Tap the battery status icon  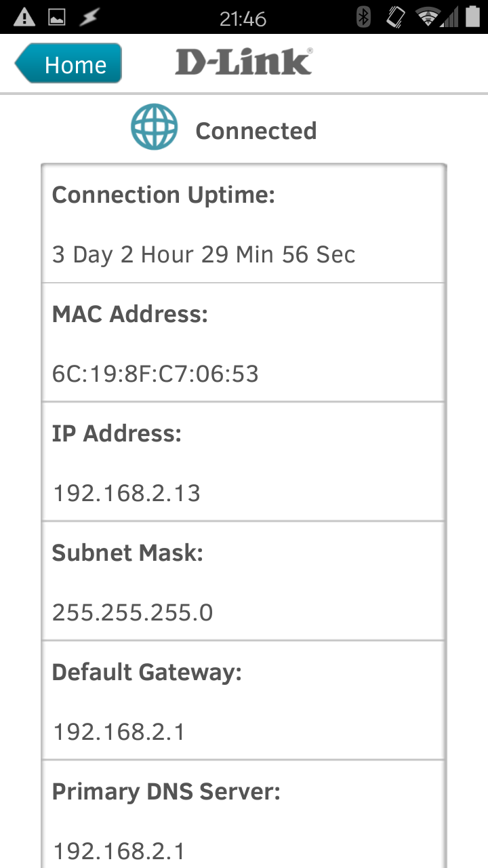coord(472,18)
